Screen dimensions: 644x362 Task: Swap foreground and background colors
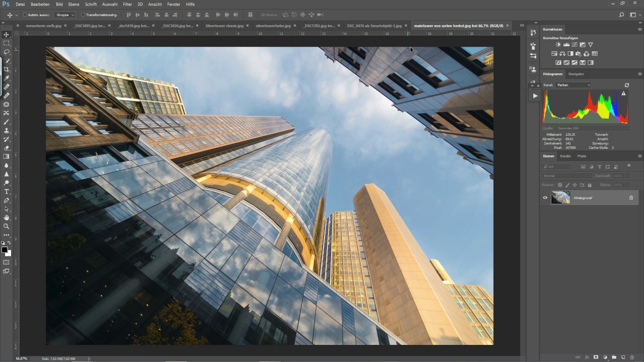point(9,243)
